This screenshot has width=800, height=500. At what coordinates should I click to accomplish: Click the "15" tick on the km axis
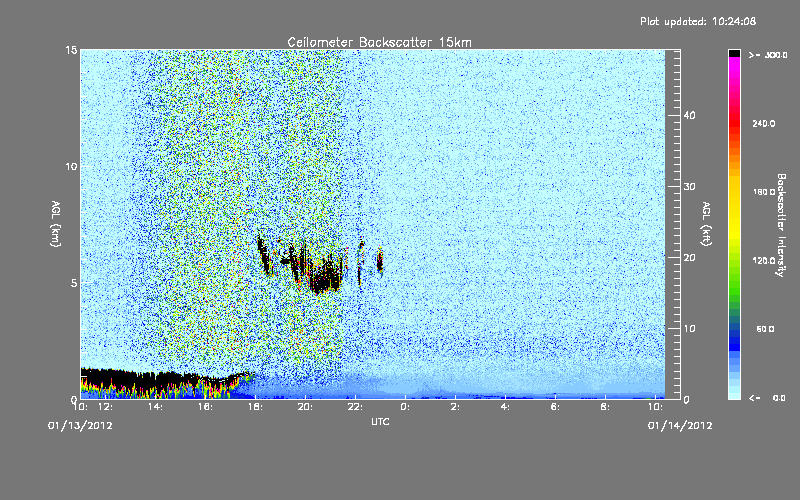coord(71,50)
